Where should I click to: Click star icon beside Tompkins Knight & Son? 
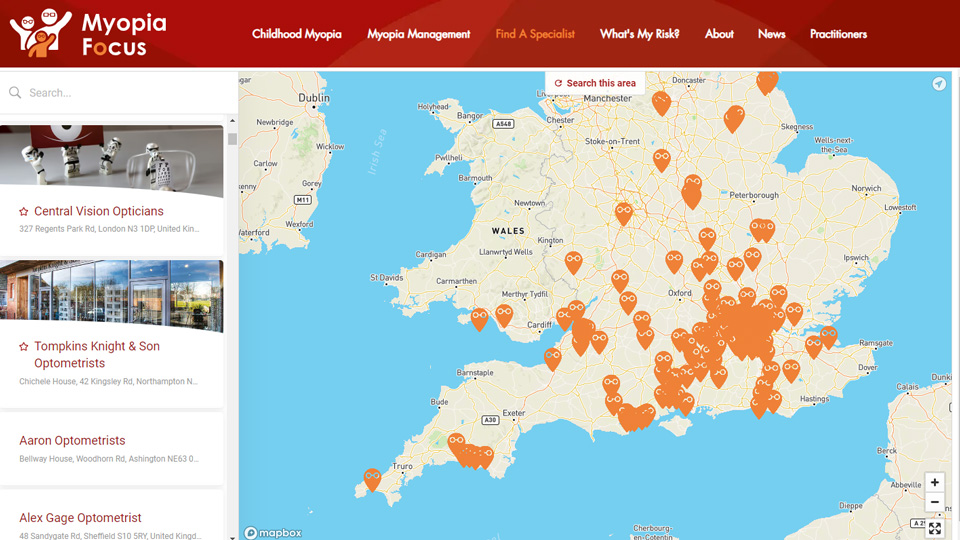tap(24, 347)
